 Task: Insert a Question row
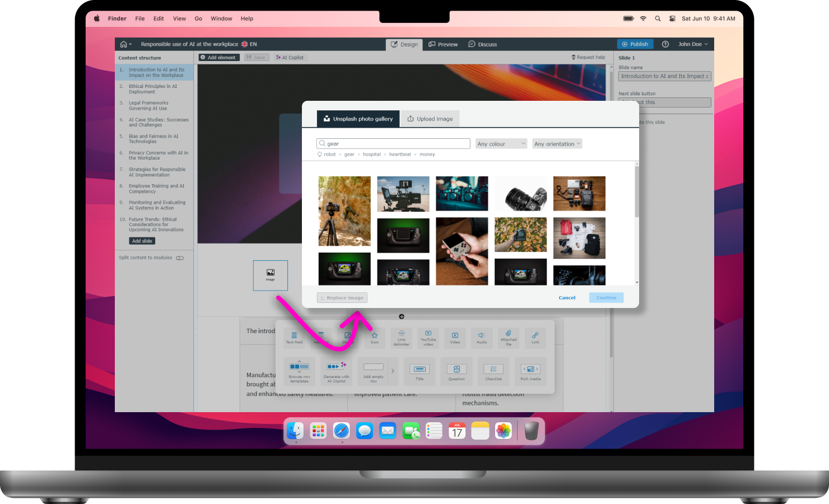click(457, 371)
